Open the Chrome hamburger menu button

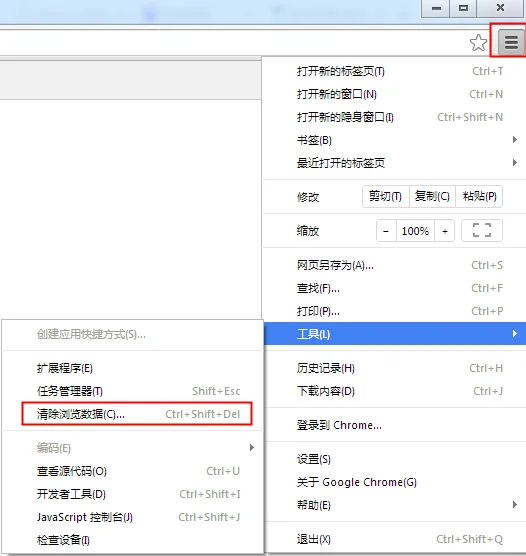[x=511, y=42]
